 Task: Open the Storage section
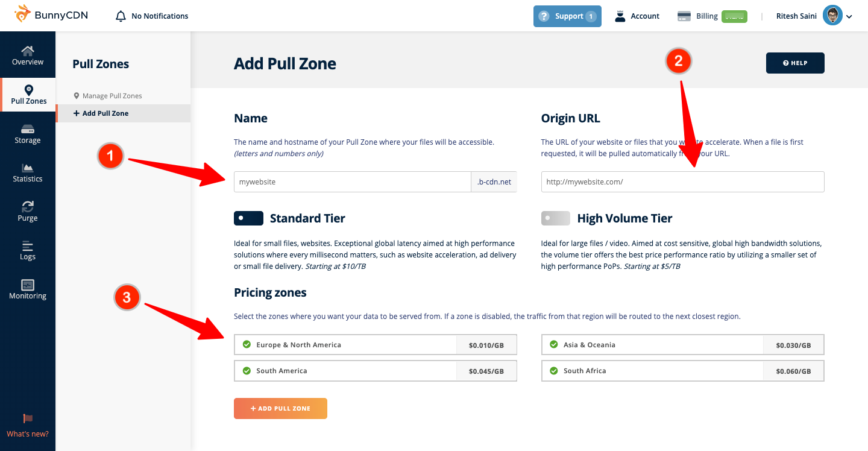(27, 134)
